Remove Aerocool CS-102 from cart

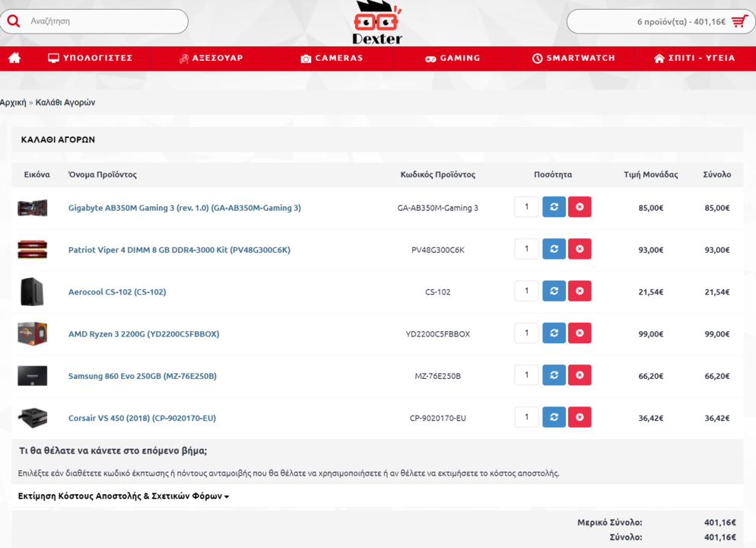[x=580, y=291]
